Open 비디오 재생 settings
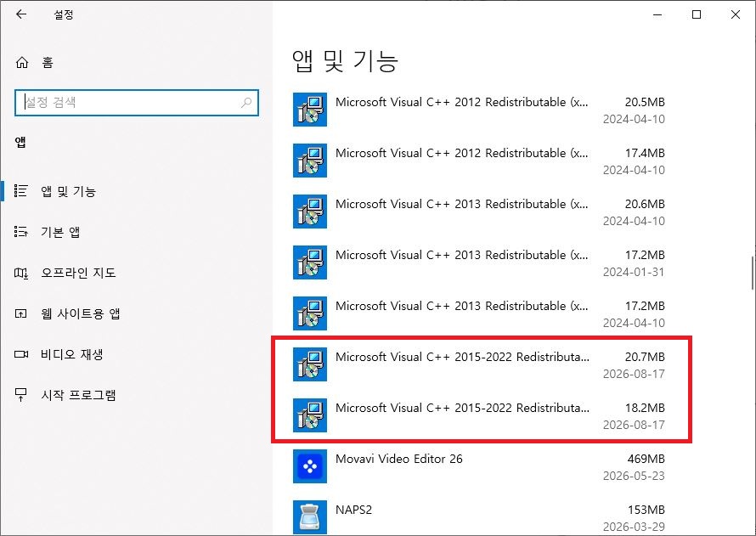The image size is (756, 536). [x=72, y=354]
